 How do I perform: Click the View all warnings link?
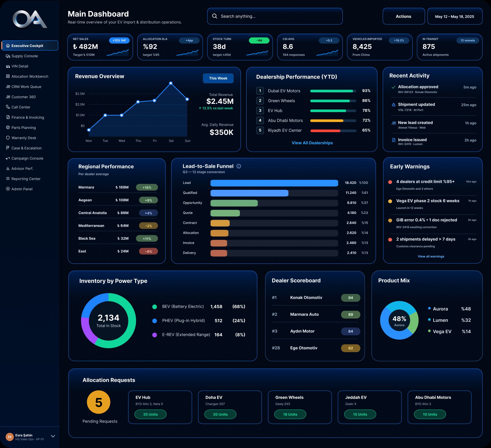[431, 256]
